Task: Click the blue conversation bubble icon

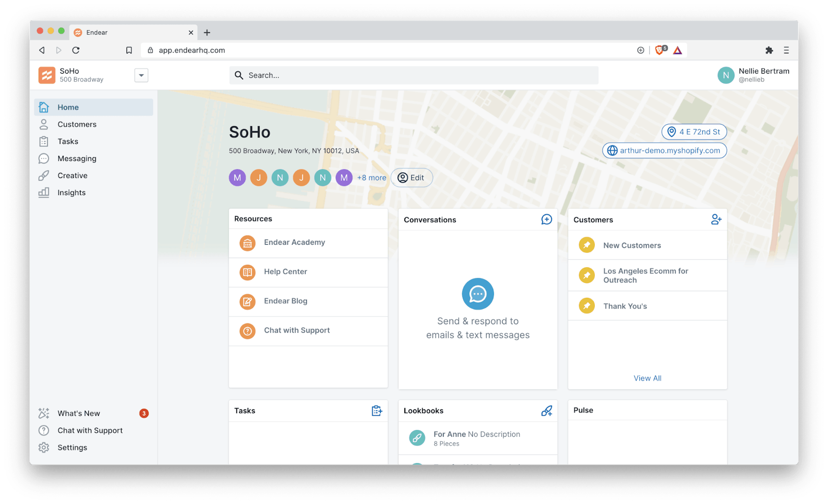Action: click(478, 294)
